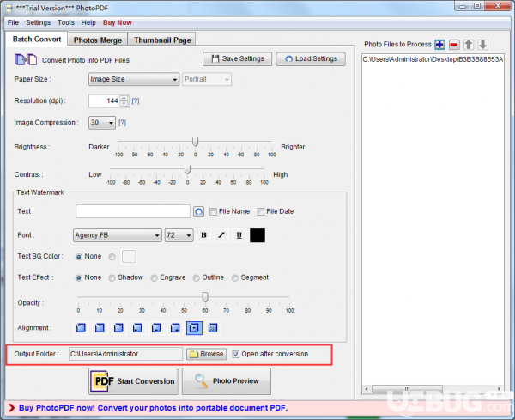Switch to the Photos Merge tab

tap(98, 40)
